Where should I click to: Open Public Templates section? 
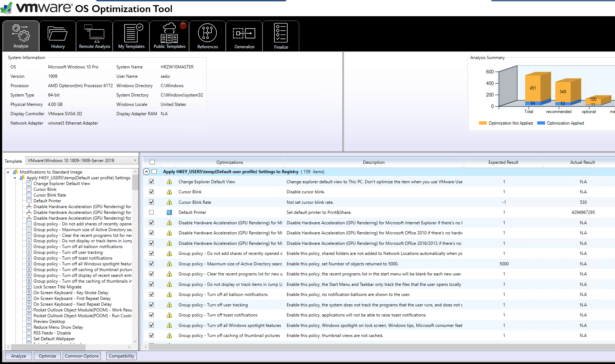point(169,35)
